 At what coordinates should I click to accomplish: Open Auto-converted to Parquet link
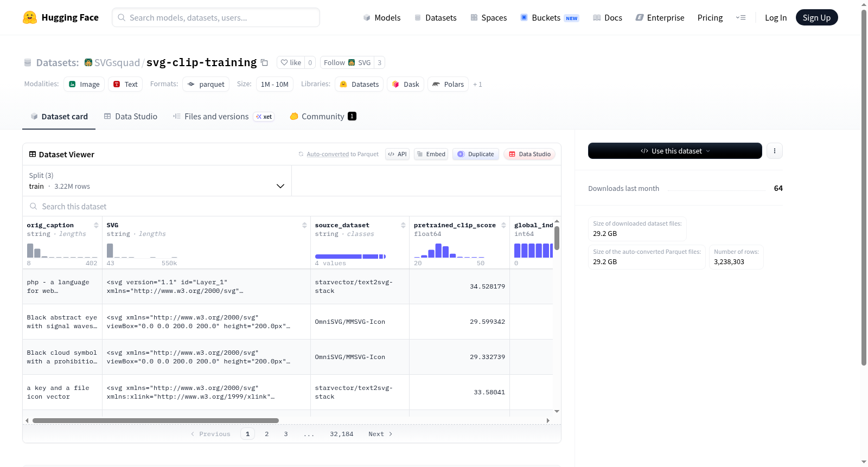[328, 154]
